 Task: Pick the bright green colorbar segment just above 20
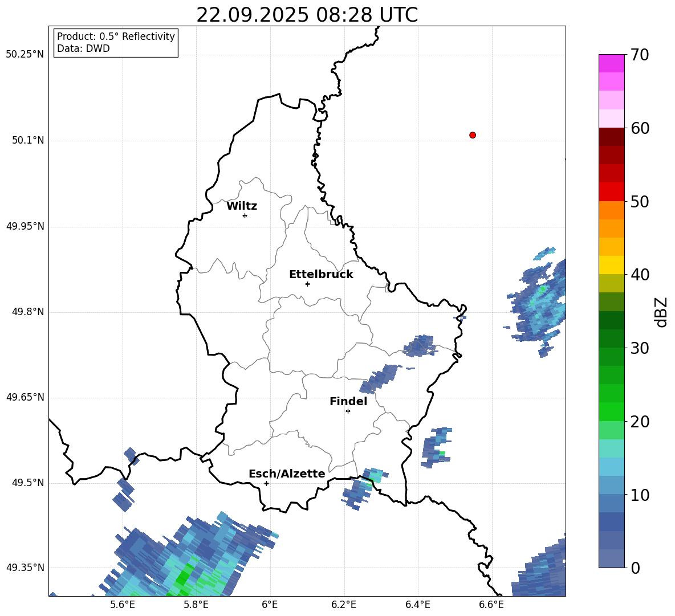(611, 411)
